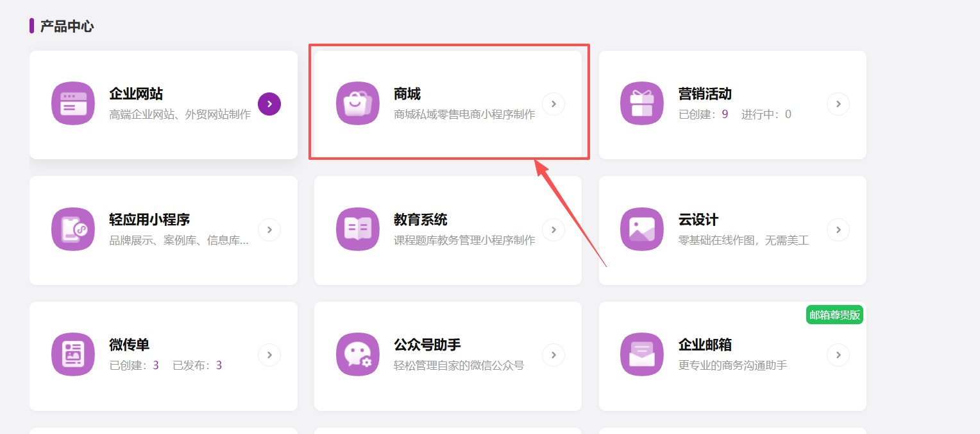Click the 产品中心 section heading
This screenshot has width=980, height=434.
pos(67,26)
